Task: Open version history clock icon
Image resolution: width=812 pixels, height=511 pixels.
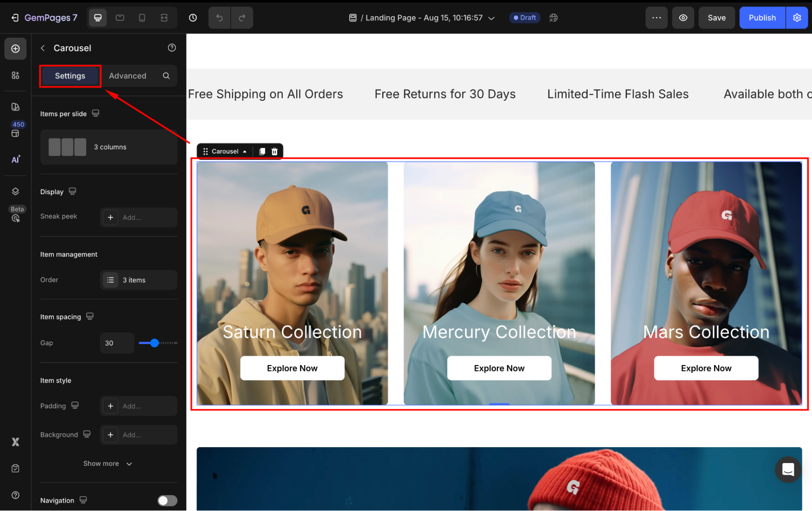Action: tap(193, 18)
